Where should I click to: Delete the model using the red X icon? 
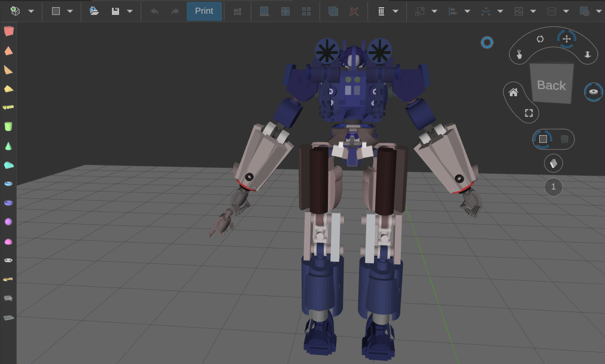coord(354,11)
